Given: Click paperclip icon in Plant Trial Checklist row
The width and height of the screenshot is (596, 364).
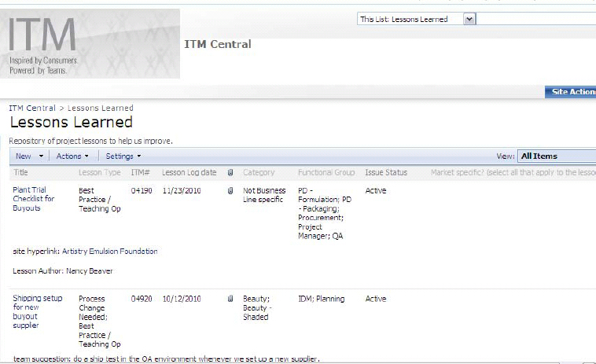Looking at the screenshot, I should [x=230, y=190].
